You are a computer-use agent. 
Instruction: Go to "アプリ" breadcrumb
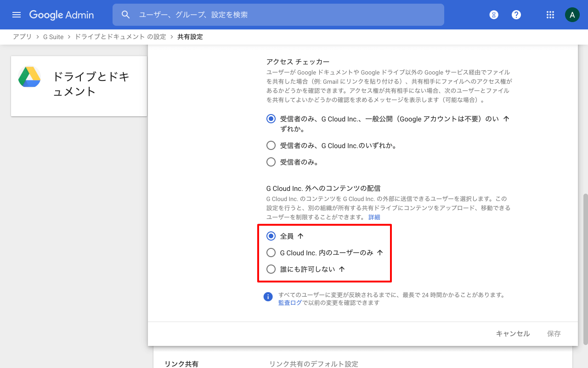click(x=22, y=37)
